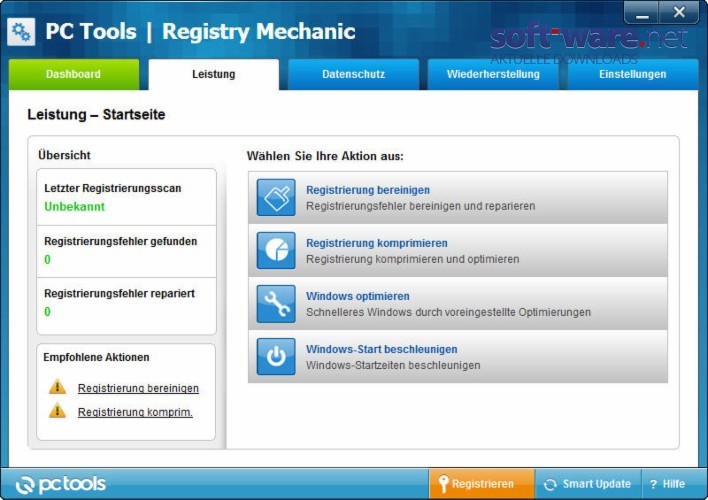Open the Registrierung bereinigen action title
The width and height of the screenshot is (708, 500).
pyautogui.click(x=368, y=190)
